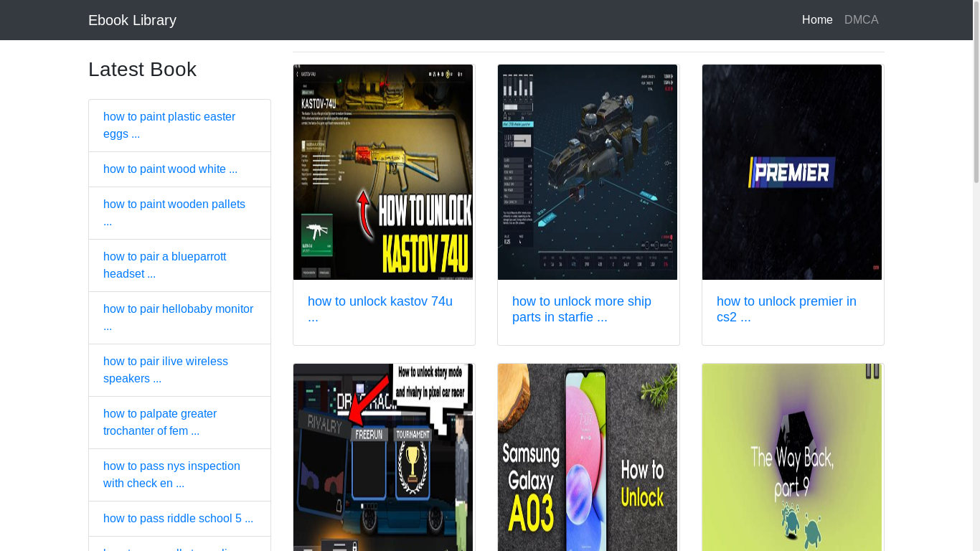Open 'how to pair hellobaby monitor' link
Screen dimensions: 980x551
click(x=178, y=318)
